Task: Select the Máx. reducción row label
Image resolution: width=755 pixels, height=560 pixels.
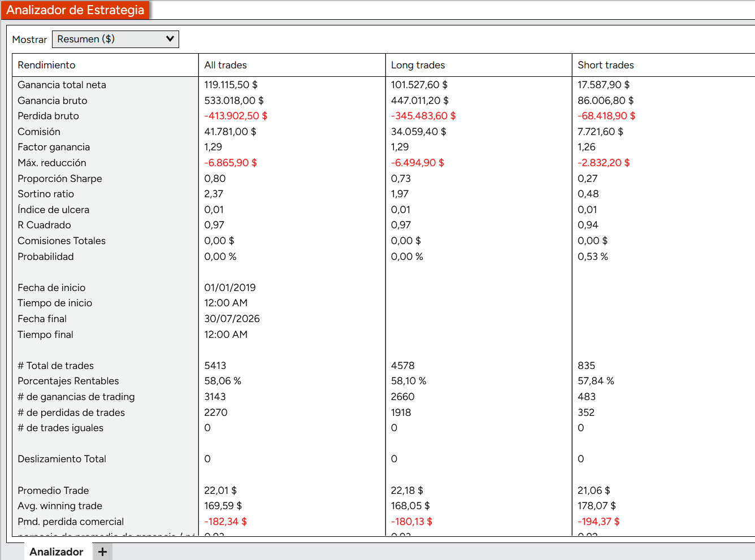Action: click(x=51, y=163)
